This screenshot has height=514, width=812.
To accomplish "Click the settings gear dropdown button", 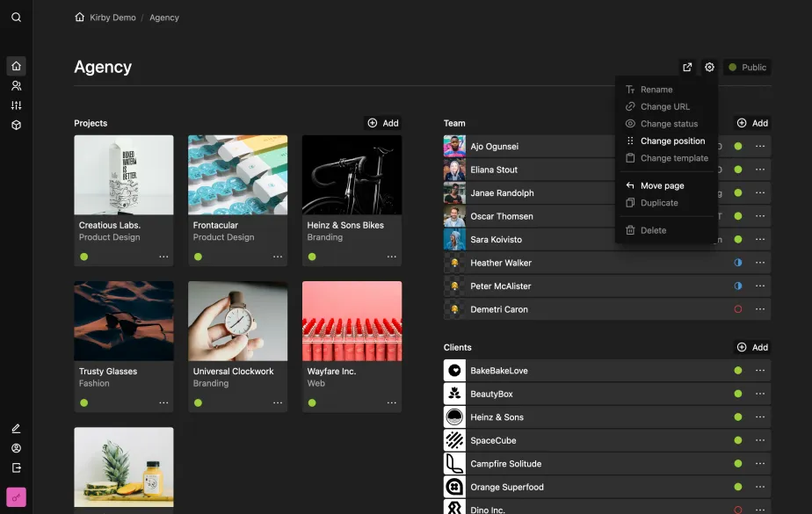I will pos(709,68).
